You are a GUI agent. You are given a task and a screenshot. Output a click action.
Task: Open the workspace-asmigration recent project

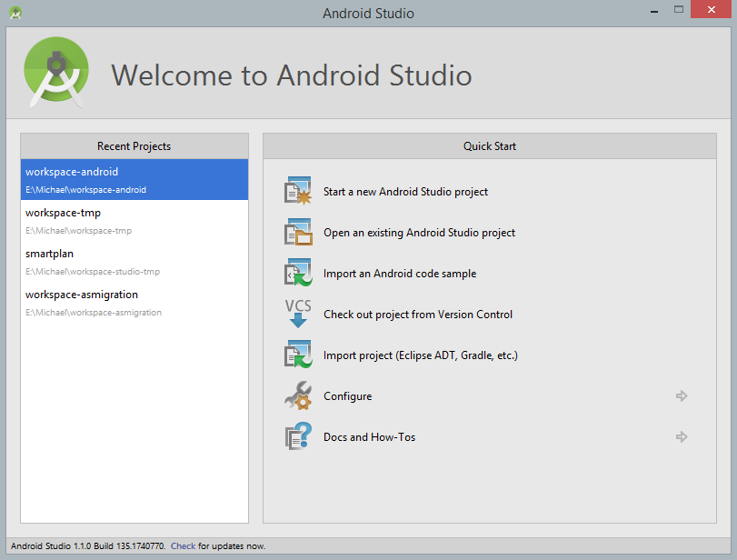point(134,303)
